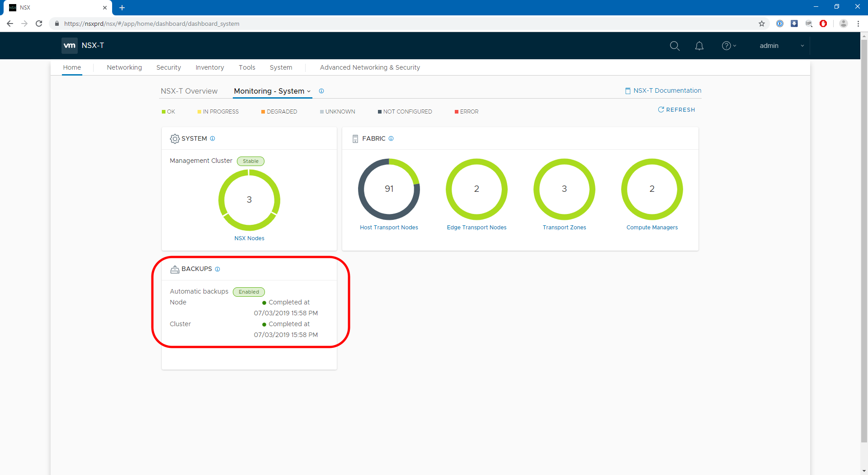The image size is (868, 475).
Task: Click the info icon next to BACKUPS
Action: [217, 269]
